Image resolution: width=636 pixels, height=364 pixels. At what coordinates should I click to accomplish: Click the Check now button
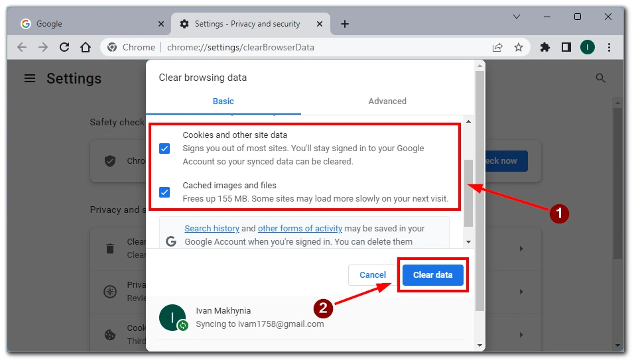click(x=506, y=161)
